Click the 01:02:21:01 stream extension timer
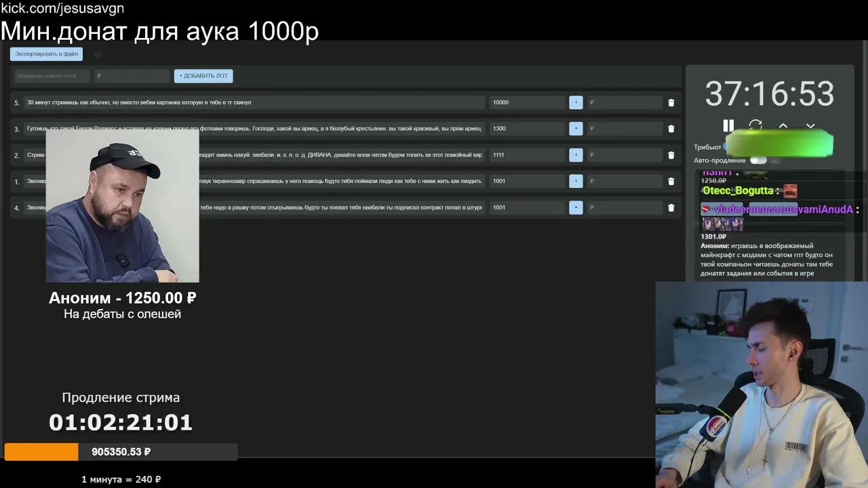This screenshot has width=868, height=488. [x=121, y=423]
